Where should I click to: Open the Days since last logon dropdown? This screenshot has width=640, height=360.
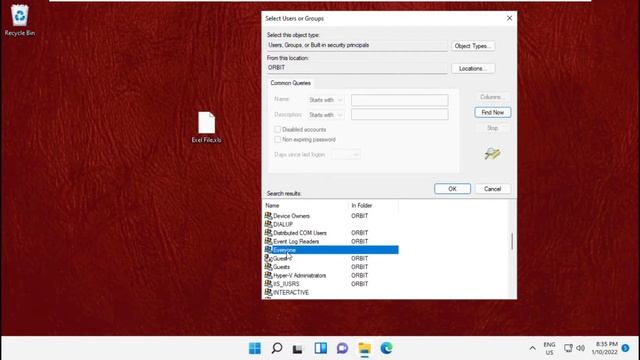346,155
